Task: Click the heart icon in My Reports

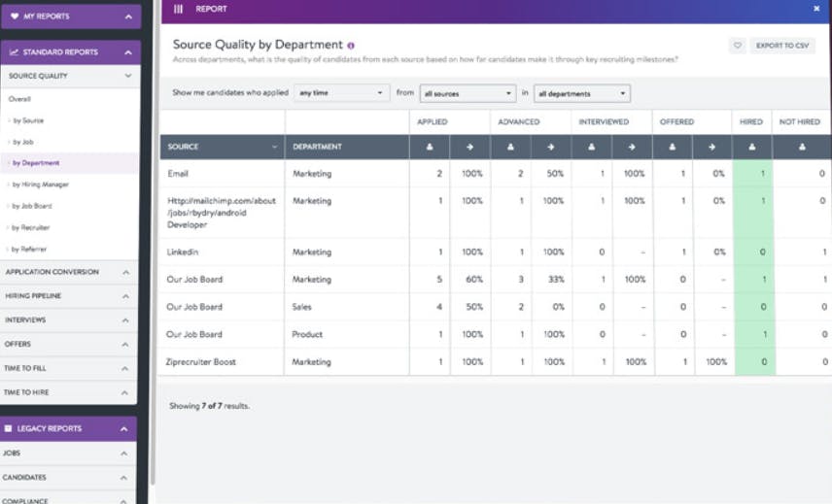Action: point(15,17)
